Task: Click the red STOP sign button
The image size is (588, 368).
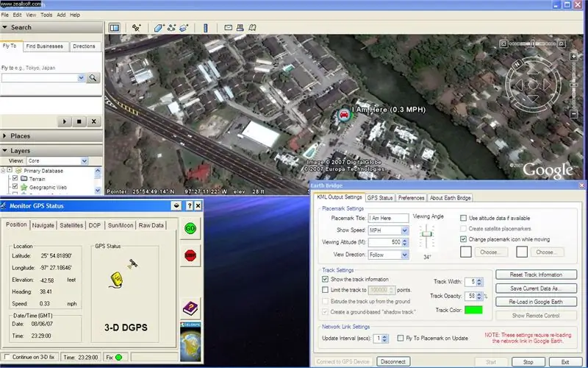Action: point(190,255)
